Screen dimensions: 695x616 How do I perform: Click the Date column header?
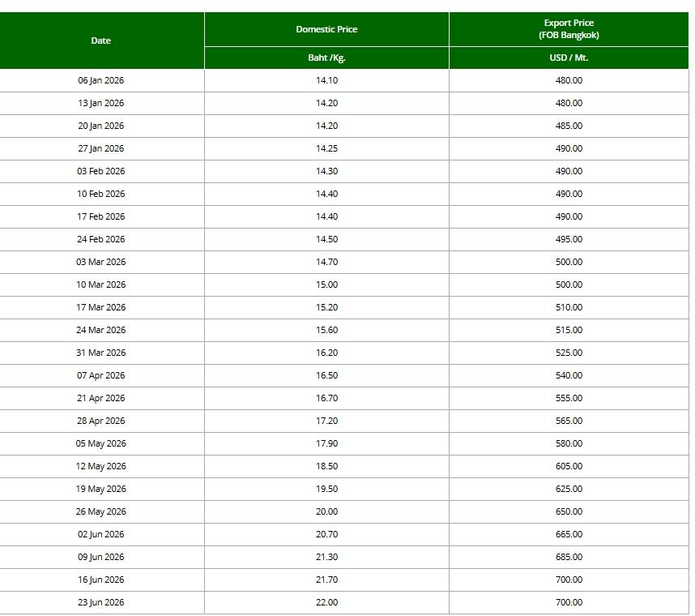coord(100,41)
